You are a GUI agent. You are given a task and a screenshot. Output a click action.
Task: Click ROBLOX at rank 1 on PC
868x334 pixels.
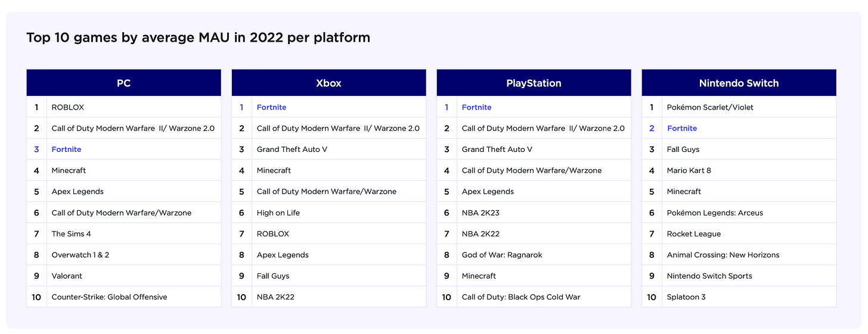68,107
